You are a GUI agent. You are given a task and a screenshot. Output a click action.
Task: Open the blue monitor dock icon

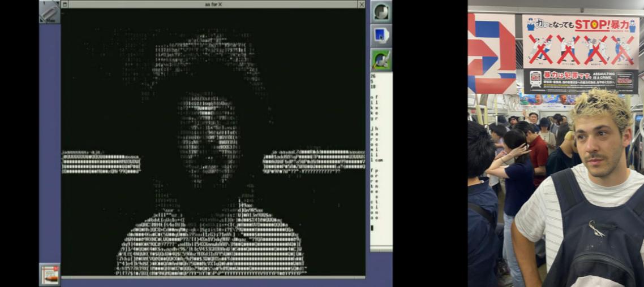[x=381, y=36]
